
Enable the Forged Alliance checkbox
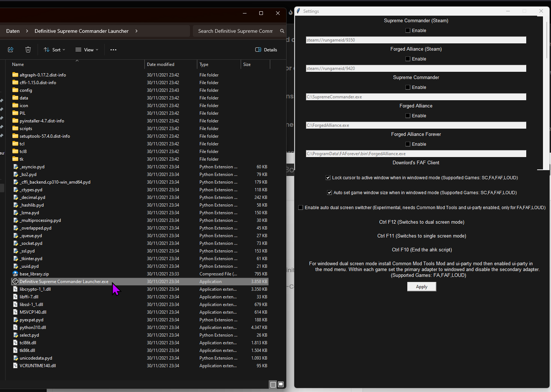point(408,116)
